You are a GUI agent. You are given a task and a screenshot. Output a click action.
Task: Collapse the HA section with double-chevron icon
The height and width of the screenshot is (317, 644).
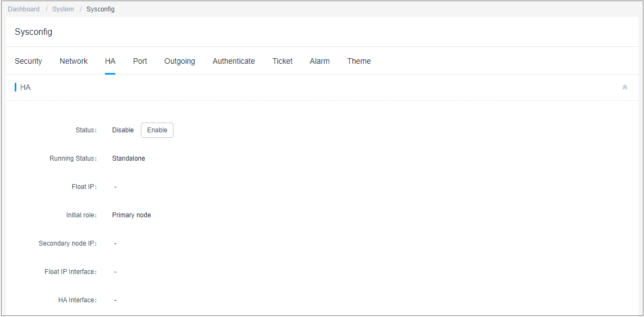pyautogui.click(x=625, y=87)
